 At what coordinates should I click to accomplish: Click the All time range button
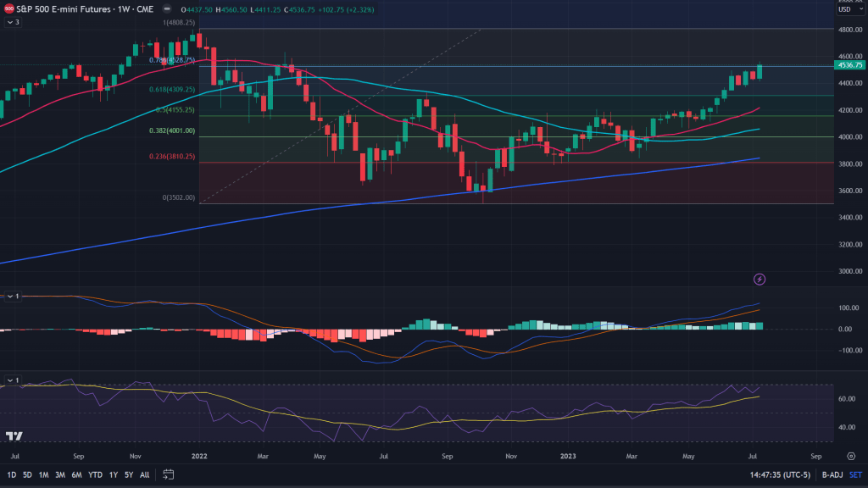144,474
